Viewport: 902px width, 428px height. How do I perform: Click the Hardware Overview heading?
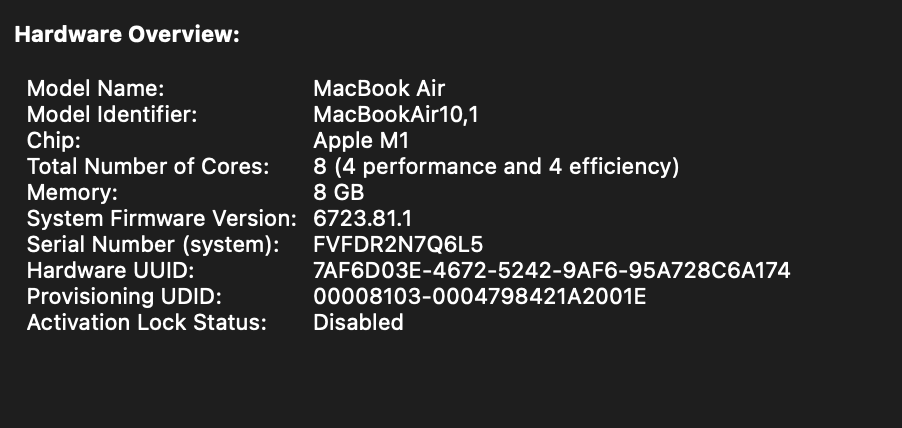click(127, 35)
